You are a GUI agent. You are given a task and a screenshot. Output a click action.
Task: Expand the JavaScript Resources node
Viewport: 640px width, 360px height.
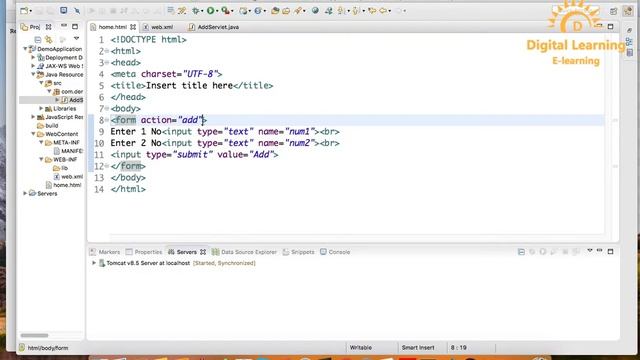(33, 117)
